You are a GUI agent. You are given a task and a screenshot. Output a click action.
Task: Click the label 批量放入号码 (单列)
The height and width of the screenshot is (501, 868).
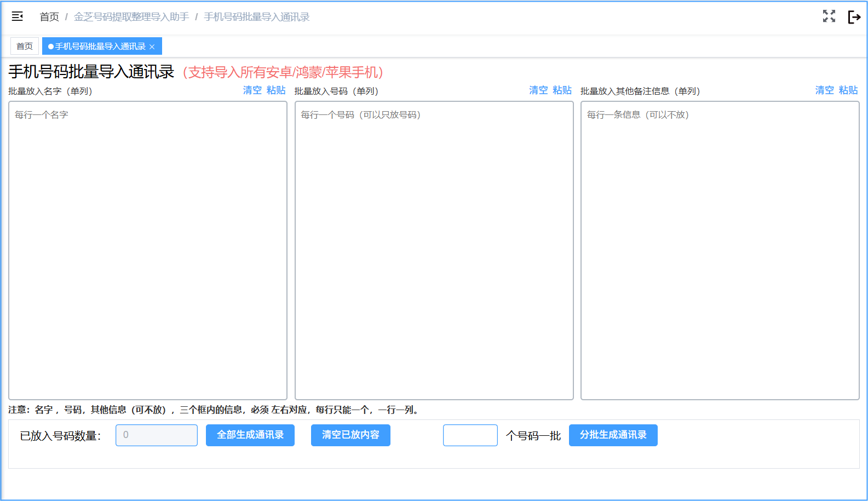337,91
